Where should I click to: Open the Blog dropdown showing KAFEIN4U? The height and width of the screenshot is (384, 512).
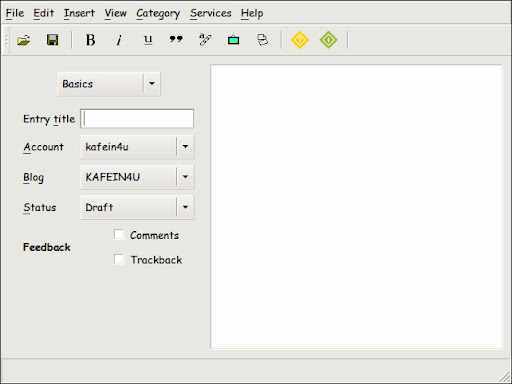[137, 177]
